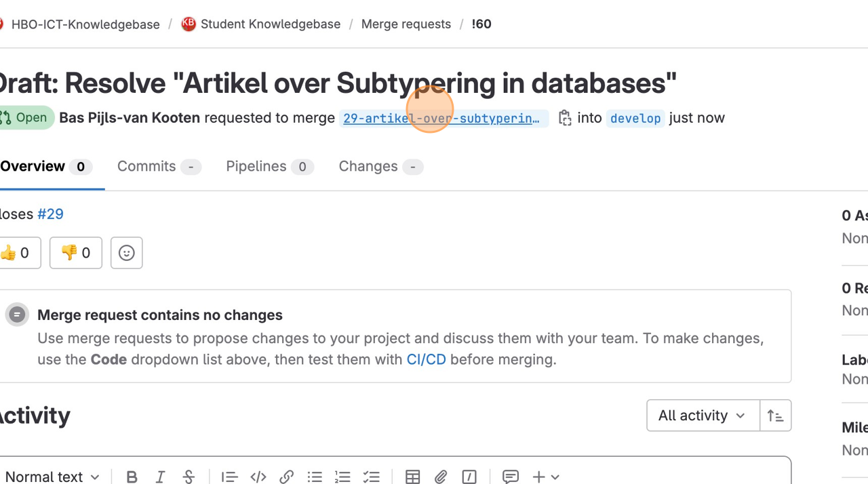This screenshot has height=484, width=868.
Task: Add a table to the comment
Action: coord(412,477)
